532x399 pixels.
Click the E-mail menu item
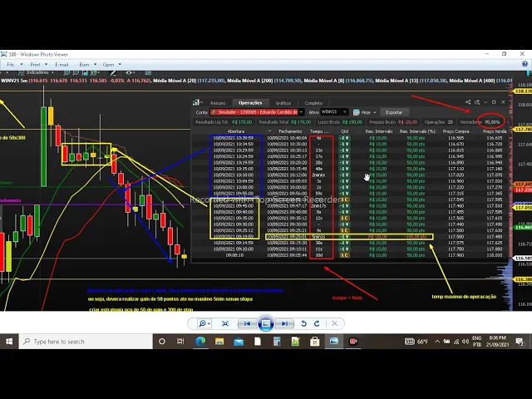point(62,65)
